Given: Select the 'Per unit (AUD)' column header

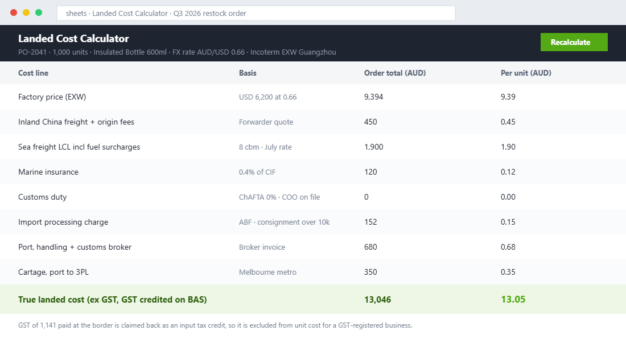Looking at the screenshot, I should tap(526, 73).
